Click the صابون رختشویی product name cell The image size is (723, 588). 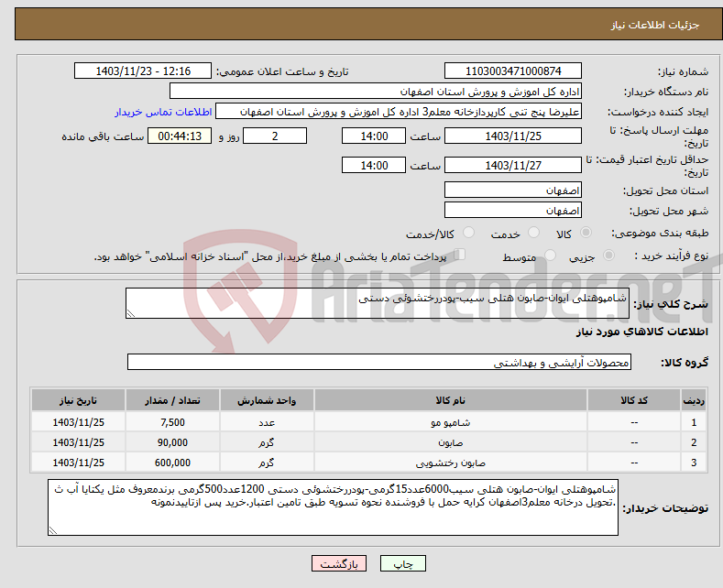451,463
